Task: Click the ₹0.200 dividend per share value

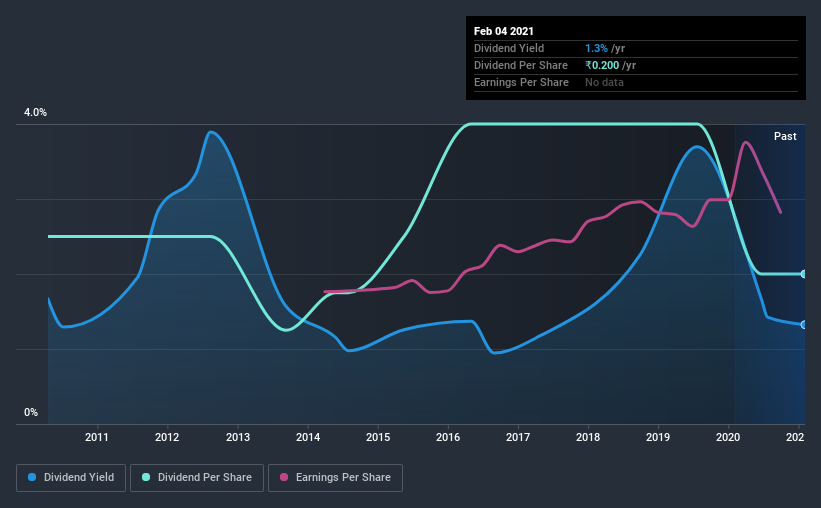Action: [602, 65]
